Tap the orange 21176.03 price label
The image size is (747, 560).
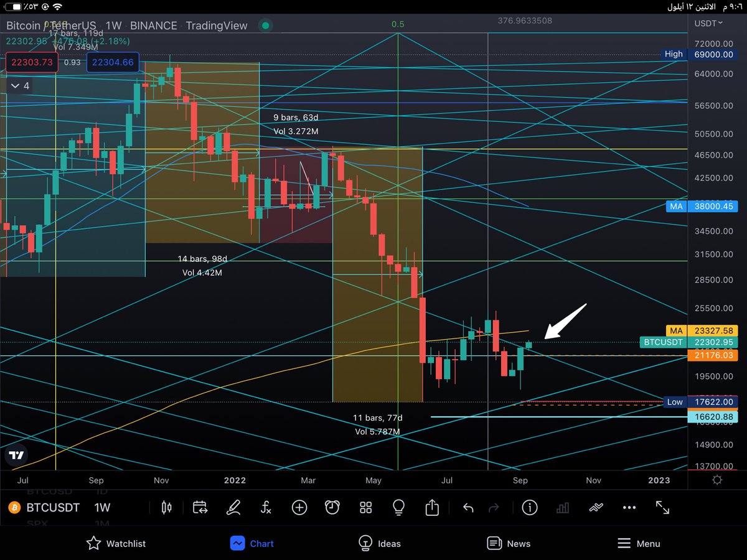pyautogui.click(x=713, y=355)
